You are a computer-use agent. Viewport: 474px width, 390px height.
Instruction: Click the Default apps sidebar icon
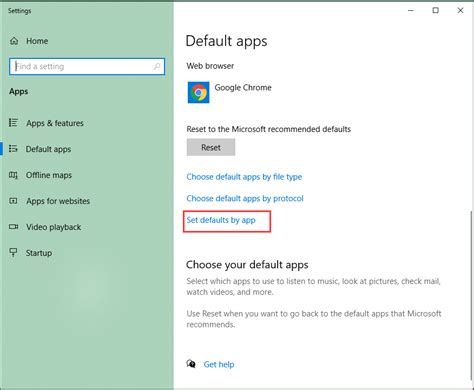tap(13, 149)
